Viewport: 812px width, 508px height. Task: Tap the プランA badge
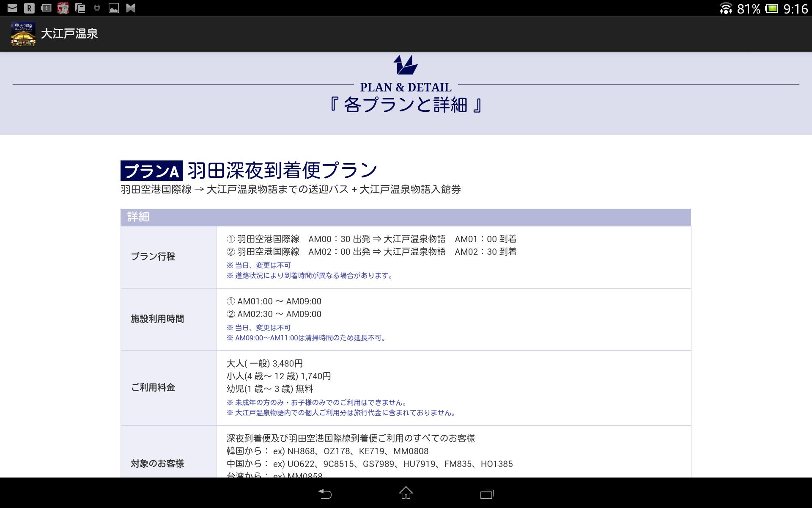tap(151, 171)
